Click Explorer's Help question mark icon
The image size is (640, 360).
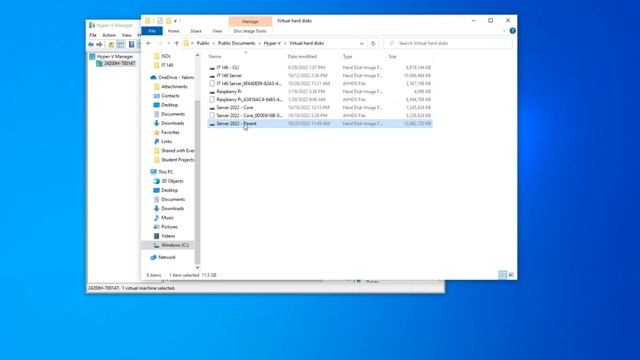point(513,31)
